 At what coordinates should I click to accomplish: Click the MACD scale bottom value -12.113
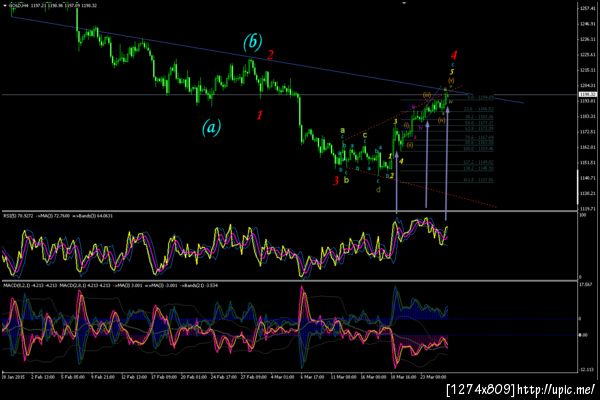click(587, 370)
